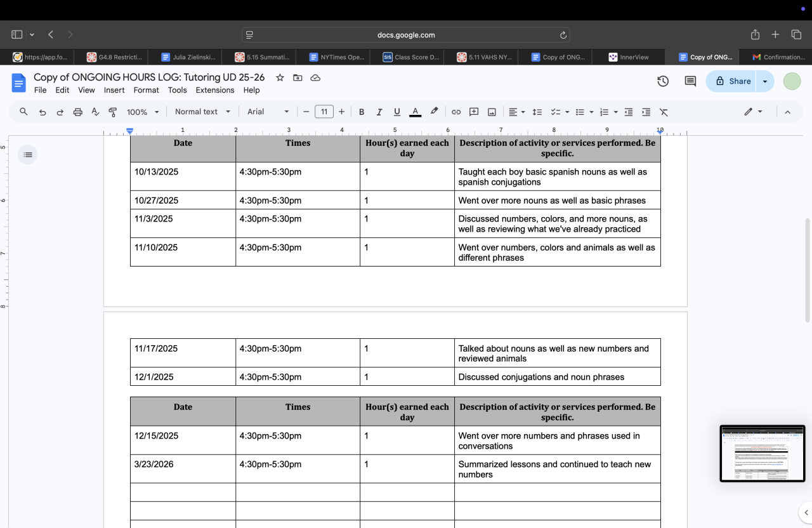Show all comments panel

690,81
